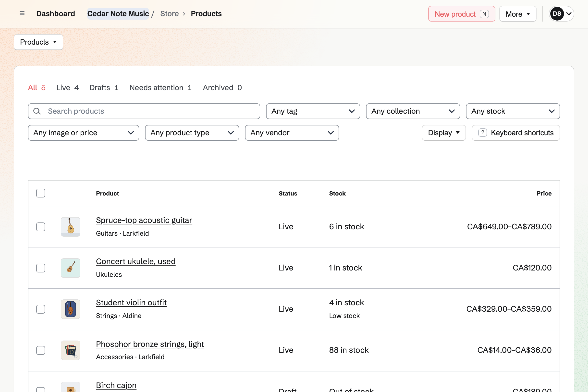Expand the Any vendor filter
This screenshot has width=588, height=392.
click(292, 133)
